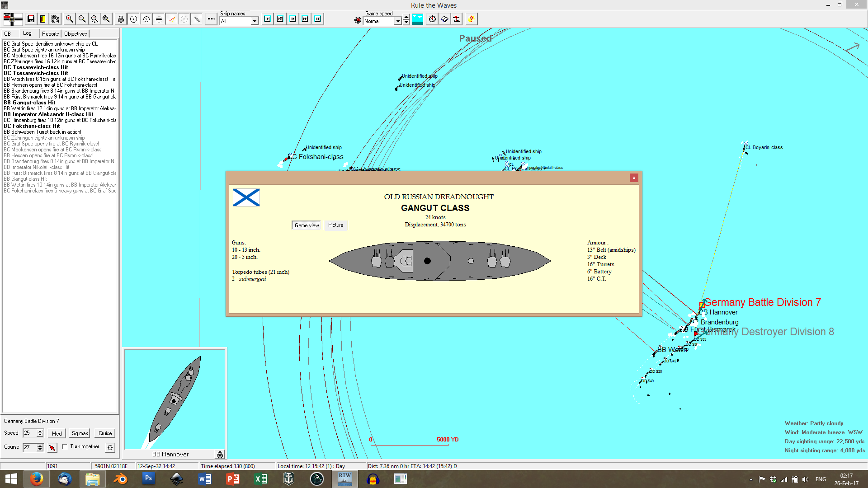Viewport: 868px width, 488px height.
Task: Click the red help question mark icon
Action: 471,19
